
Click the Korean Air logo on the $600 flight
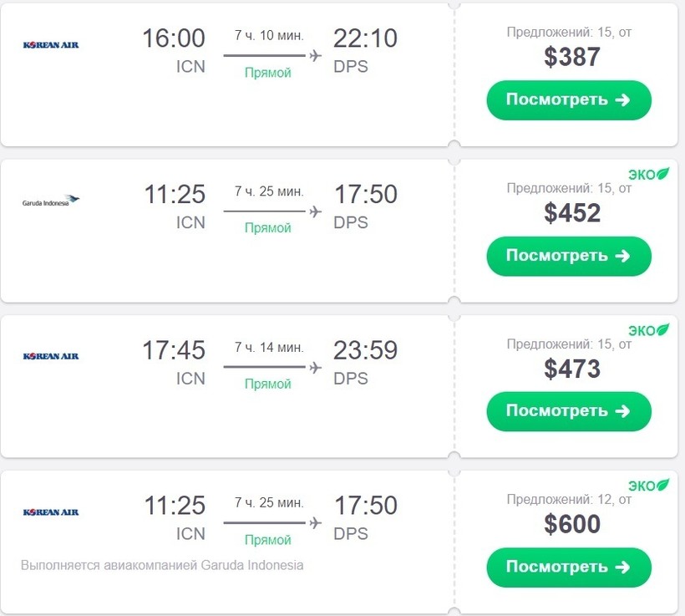(x=51, y=512)
